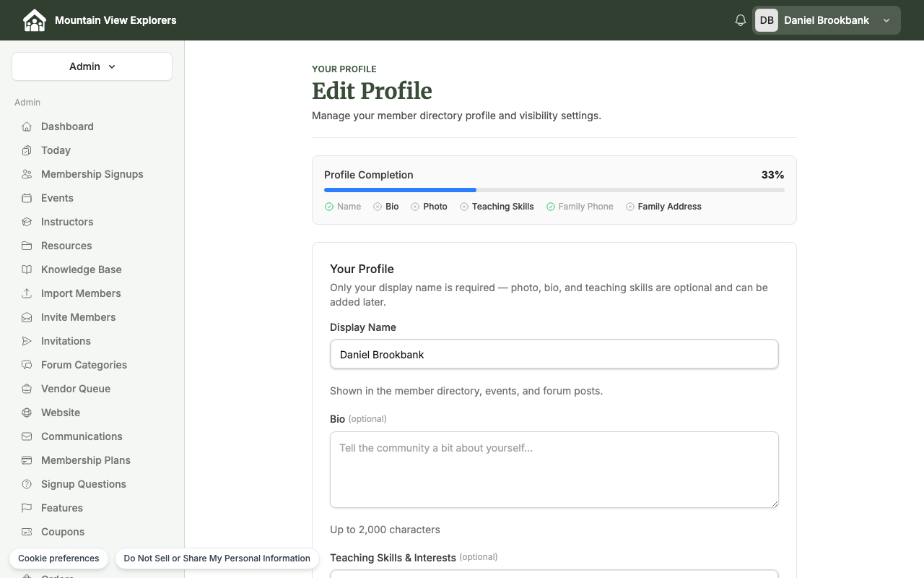Open the Admin role dropdown

pos(92,66)
